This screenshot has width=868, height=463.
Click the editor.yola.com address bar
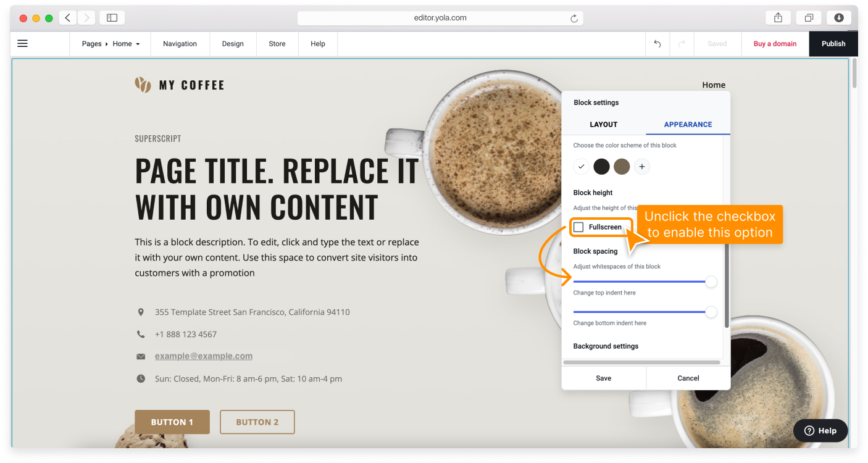[440, 18]
